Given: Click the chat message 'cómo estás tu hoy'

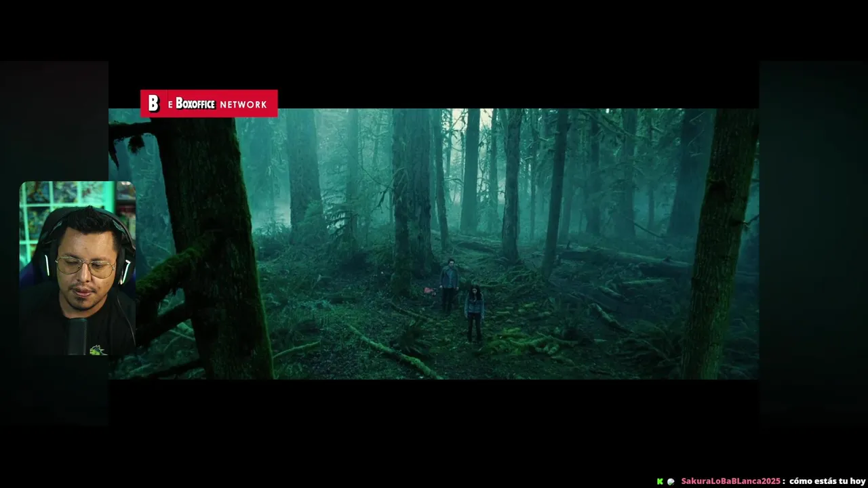Looking at the screenshot, I should pos(827,481).
